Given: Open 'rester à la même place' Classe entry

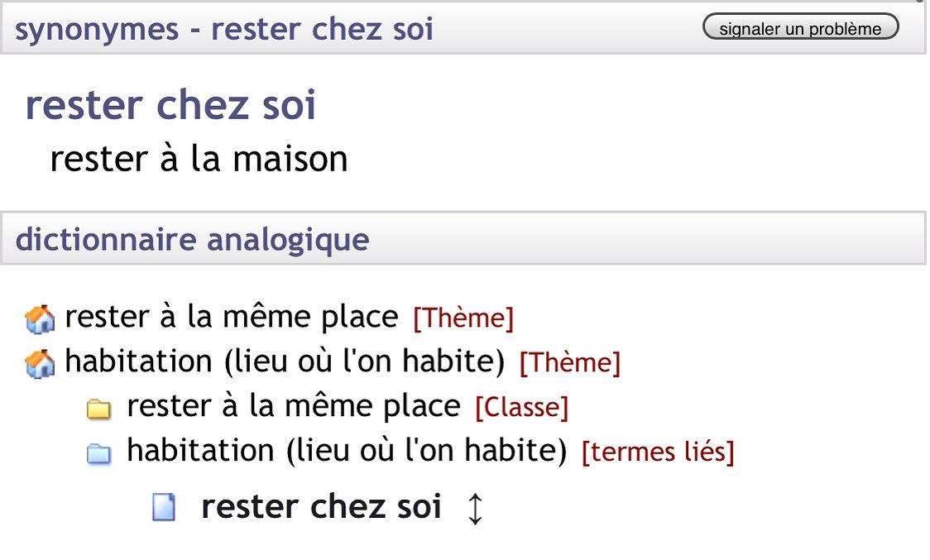Looking at the screenshot, I should pos(294,406).
